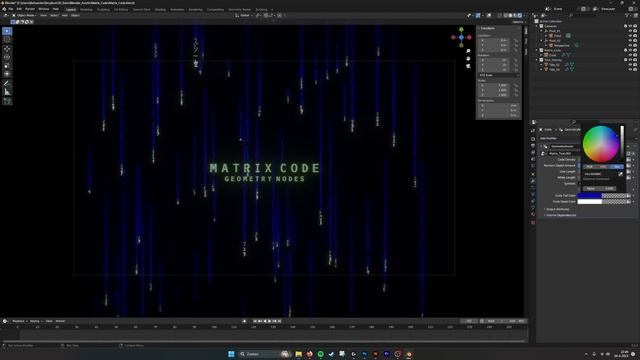Select the Rotate tool
This screenshot has width=640, height=360.
click(x=7, y=57)
